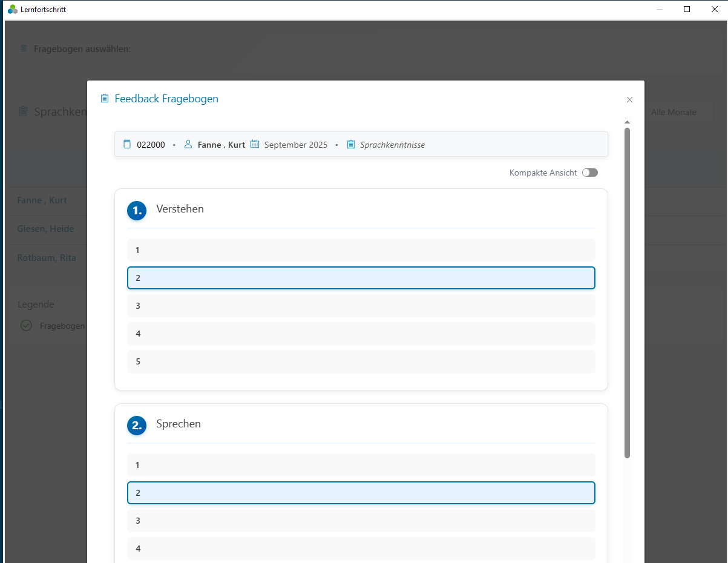Image resolution: width=728 pixels, height=563 pixels.
Task: Select answer 5 under Verstehen
Action: (x=361, y=361)
